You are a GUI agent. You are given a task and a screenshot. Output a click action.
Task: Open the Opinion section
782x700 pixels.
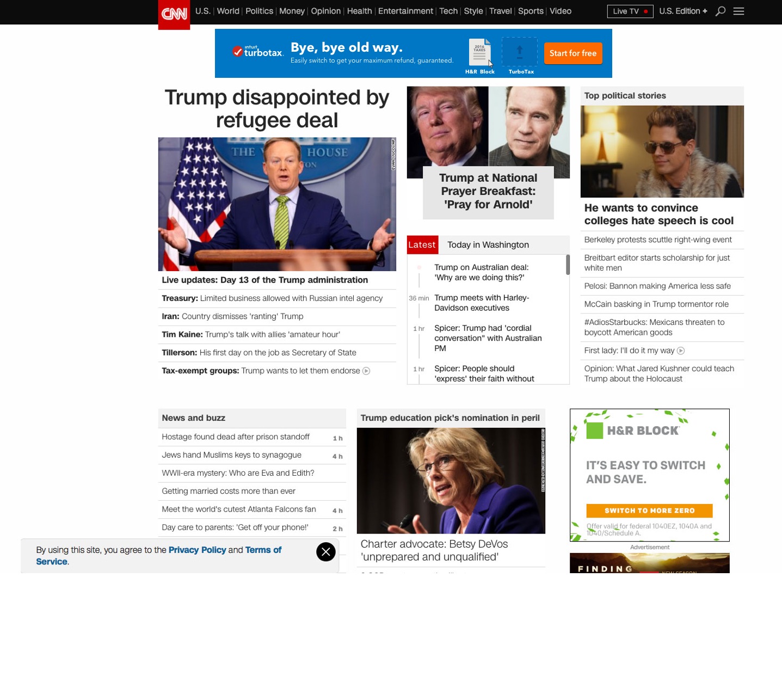point(325,11)
